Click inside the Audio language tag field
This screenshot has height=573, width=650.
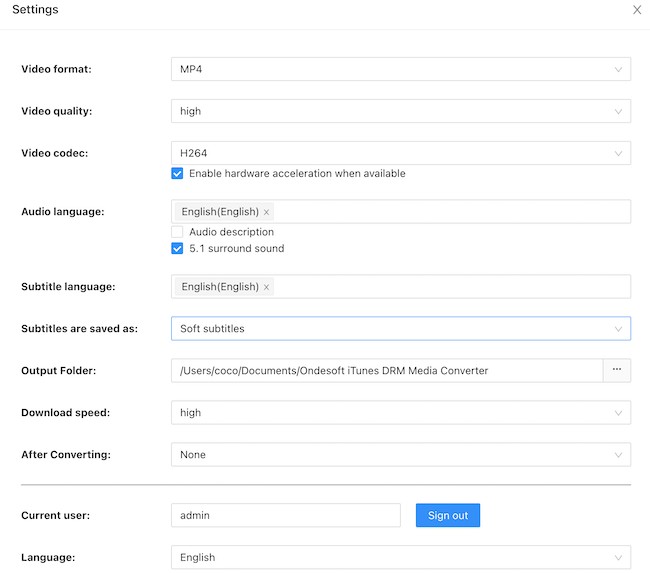click(x=450, y=211)
